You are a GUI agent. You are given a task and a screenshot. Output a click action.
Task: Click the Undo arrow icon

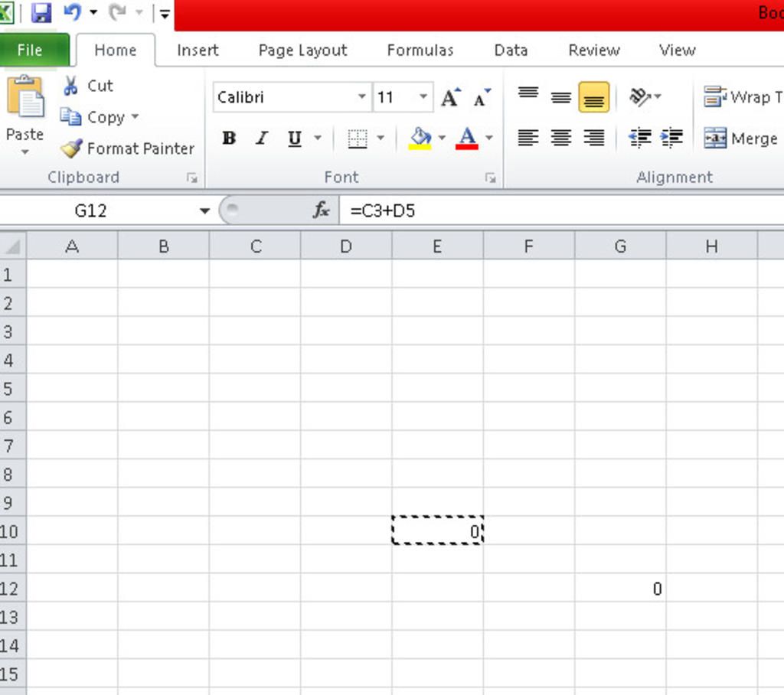click(72, 12)
